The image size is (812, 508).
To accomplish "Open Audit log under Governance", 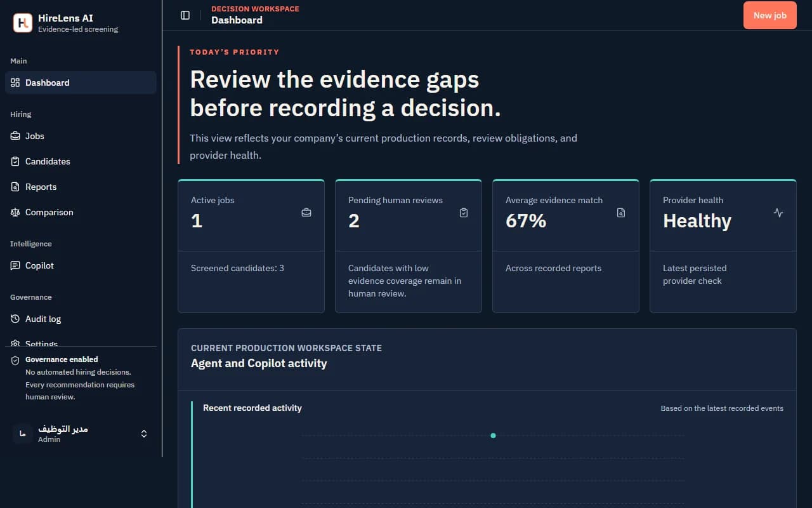I will pos(81,319).
